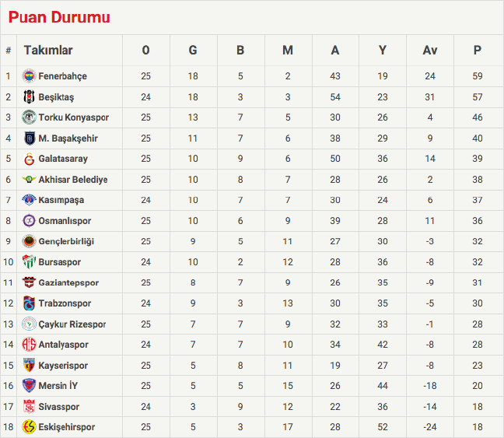Click the Eskişehirspor team badge
The height and width of the screenshot is (438, 504).
pyautogui.click(x=29, y=427)
